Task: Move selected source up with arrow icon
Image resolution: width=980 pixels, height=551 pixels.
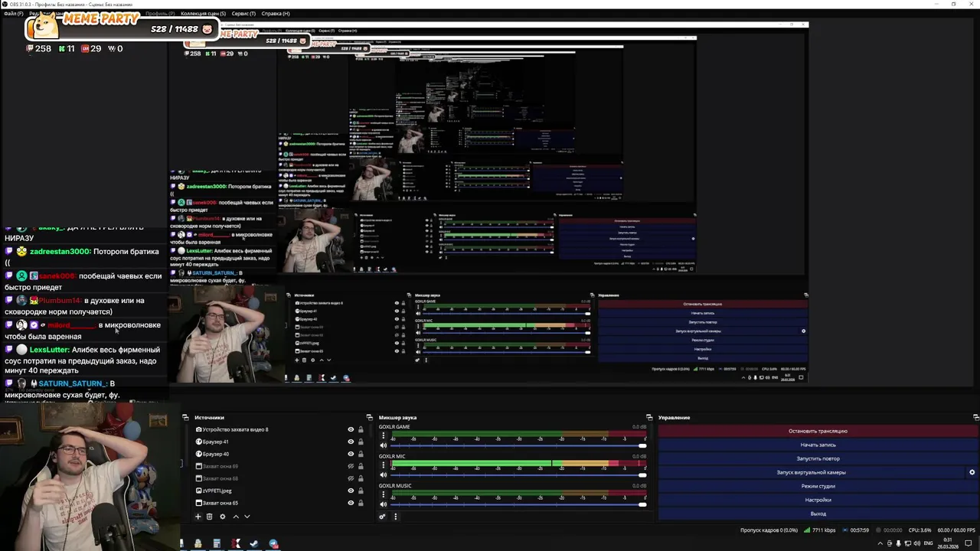Action: [x=236, y=517]
